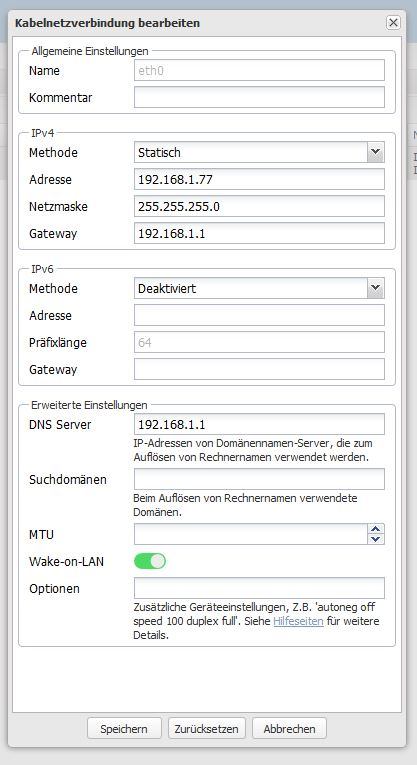The height and width of the screenshot is (765, 417).
Task: Click the Optionen input field
Action: (x=259, y=588)
